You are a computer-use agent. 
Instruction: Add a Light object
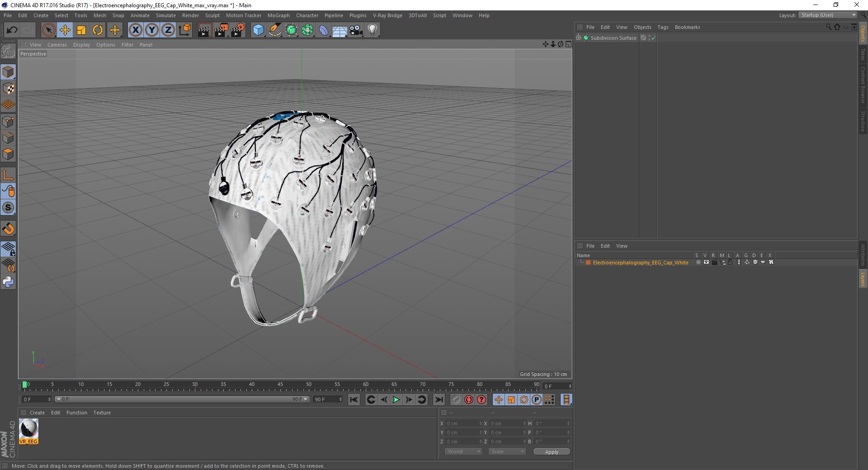pyautogui.click(x=373, y=30)
